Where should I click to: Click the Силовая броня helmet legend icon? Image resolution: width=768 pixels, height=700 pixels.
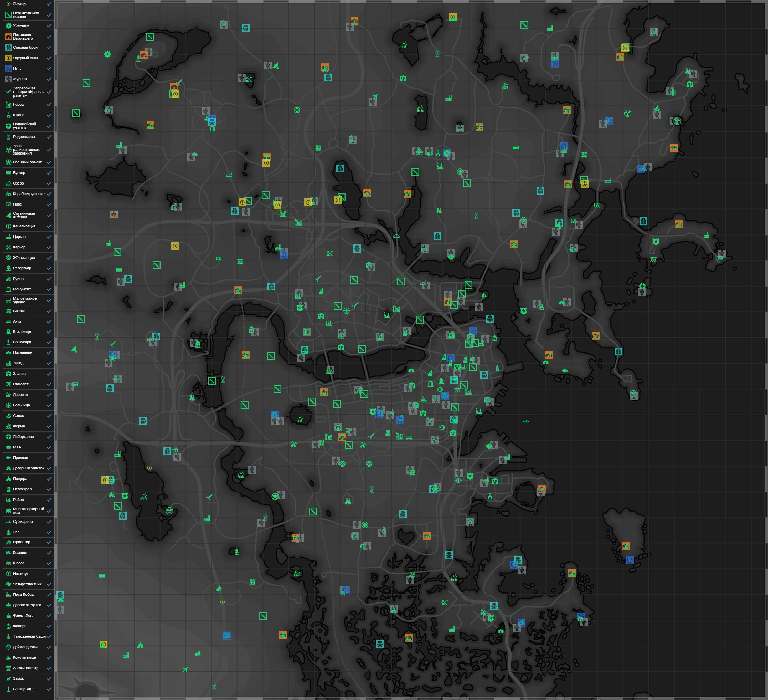tap(8, 47)
